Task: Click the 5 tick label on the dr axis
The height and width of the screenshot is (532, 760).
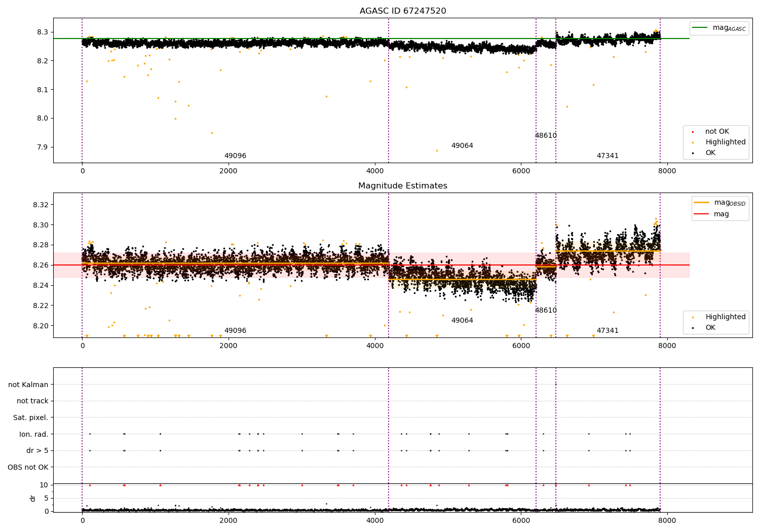Action: point(46,498)
